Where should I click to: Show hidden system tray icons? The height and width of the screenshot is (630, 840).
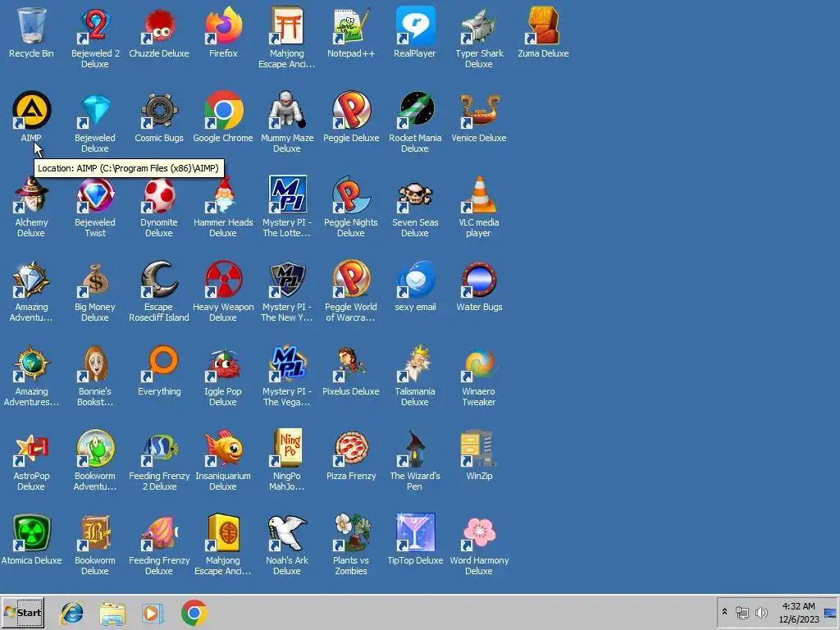pyautogui.click(x=724, y=612)
